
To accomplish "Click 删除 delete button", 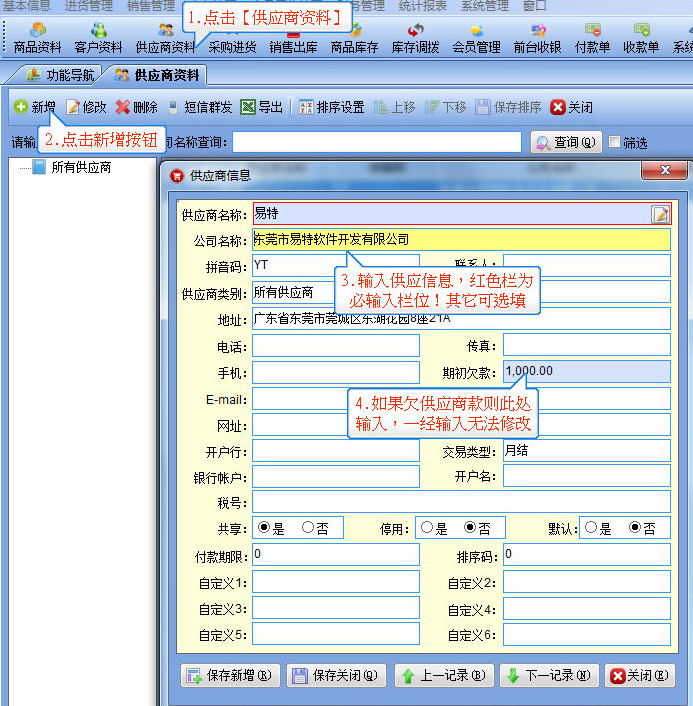I will [136, 107].
